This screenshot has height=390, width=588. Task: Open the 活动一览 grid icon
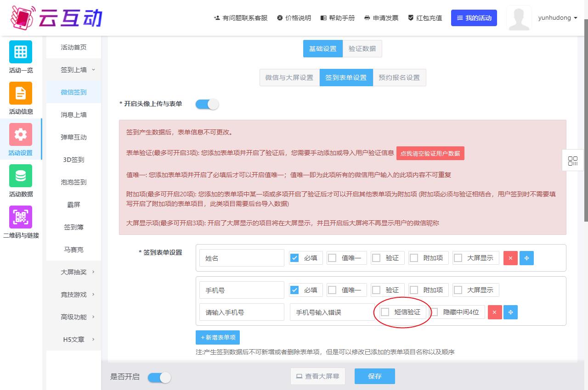click(21, 52)
